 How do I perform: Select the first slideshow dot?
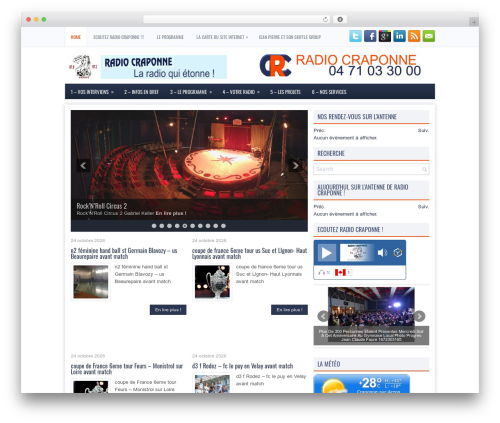[154, 226]
